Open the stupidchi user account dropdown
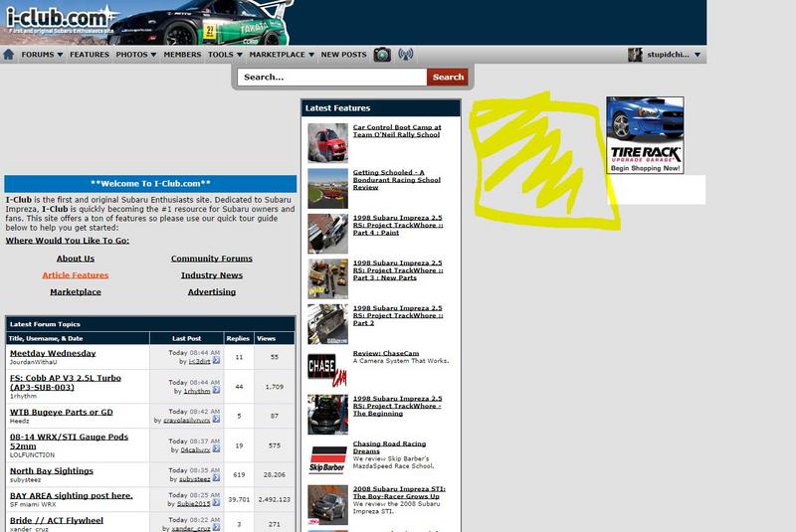 click(665, 55)
